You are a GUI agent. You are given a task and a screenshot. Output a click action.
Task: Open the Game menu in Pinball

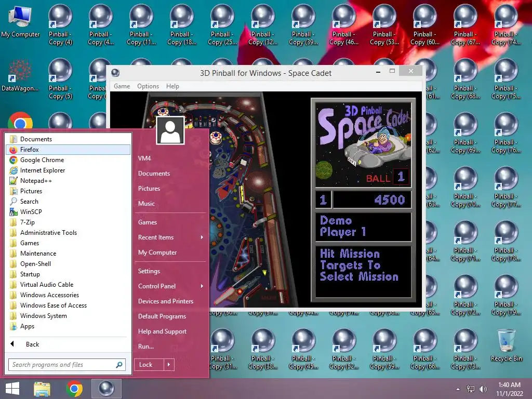point(122,86)
